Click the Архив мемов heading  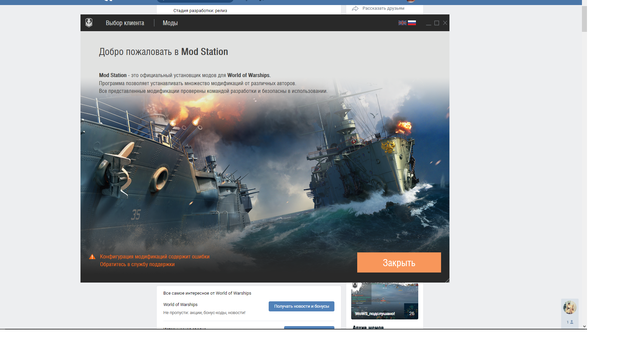[368, 327]
